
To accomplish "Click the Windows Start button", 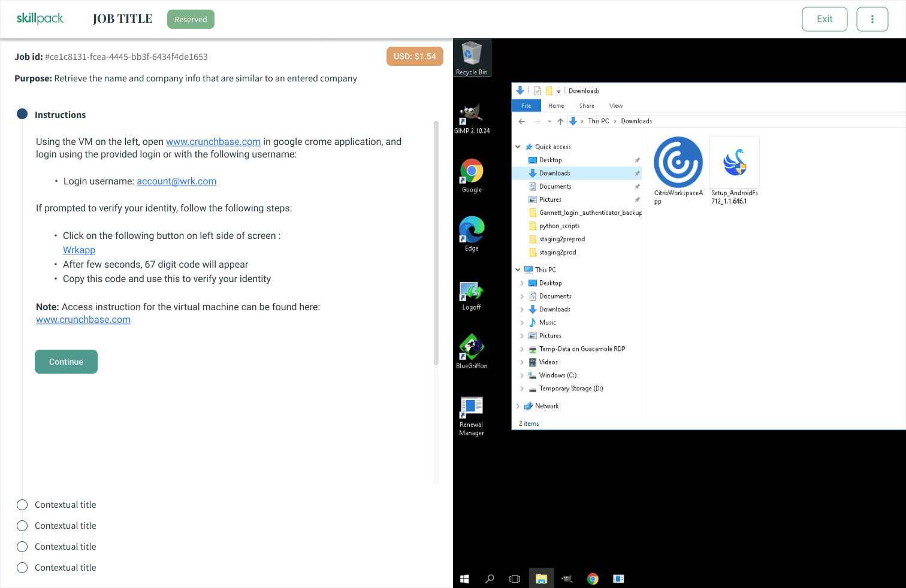I will [x=464, y=578].
